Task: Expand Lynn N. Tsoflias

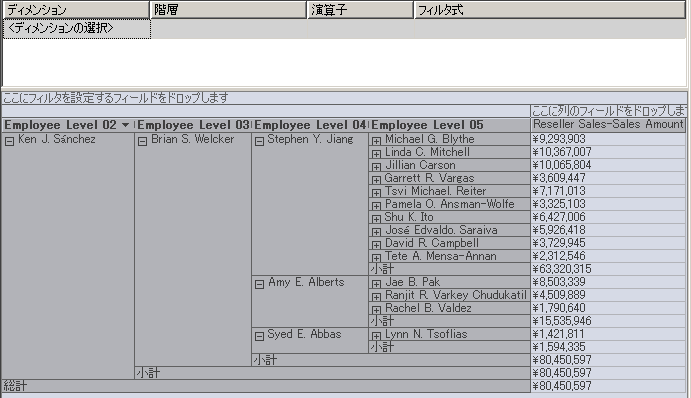Action: click(376, 336)
